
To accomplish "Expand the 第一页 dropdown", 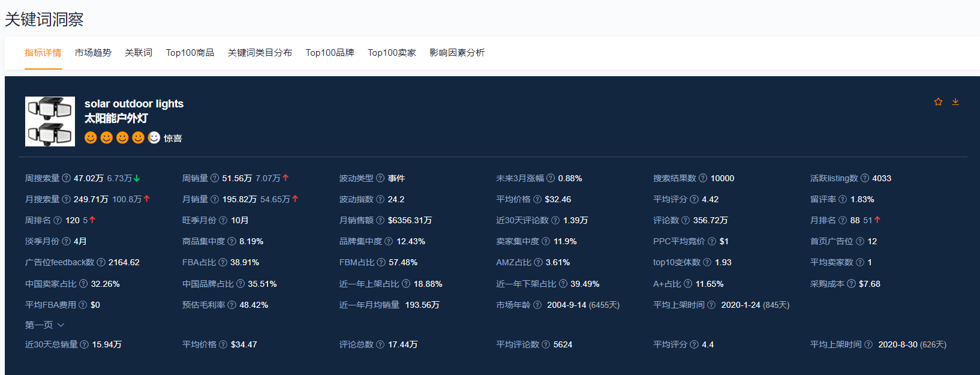I will [45, 325].
